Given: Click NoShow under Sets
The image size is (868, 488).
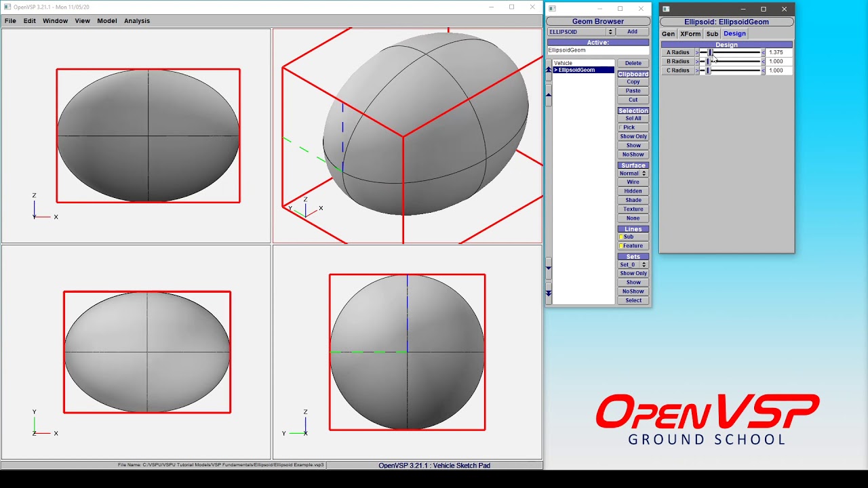Looking at the screenshot, I should tap(633, 291).
